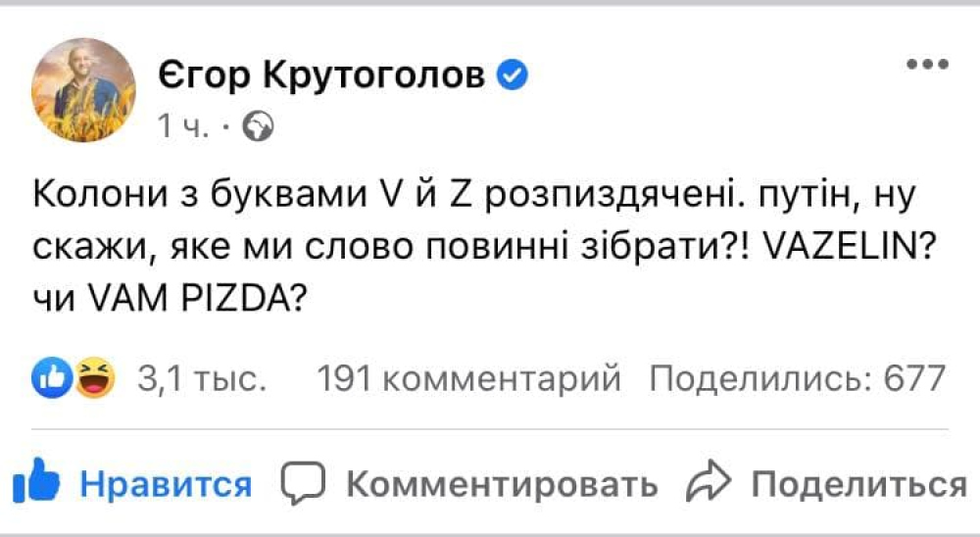The width and height of the screenshot is (980, 537).
Task: Open the 191 комментарий link
Action: (x=470, y=377)
